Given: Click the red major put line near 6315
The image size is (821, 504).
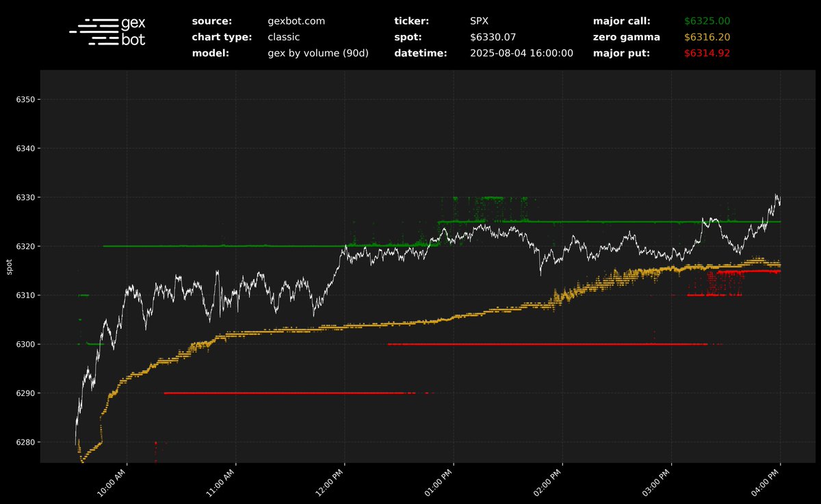Looking at the screenshot, I should pos(748,271).
